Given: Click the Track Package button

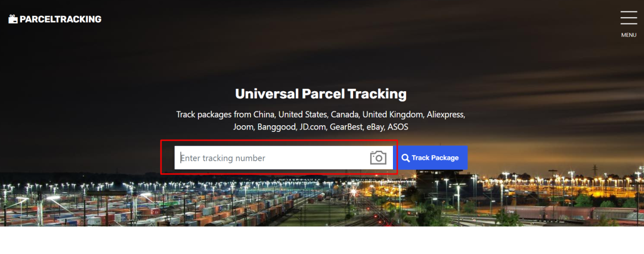Looking at the screenshot, I should pos(431,158).
